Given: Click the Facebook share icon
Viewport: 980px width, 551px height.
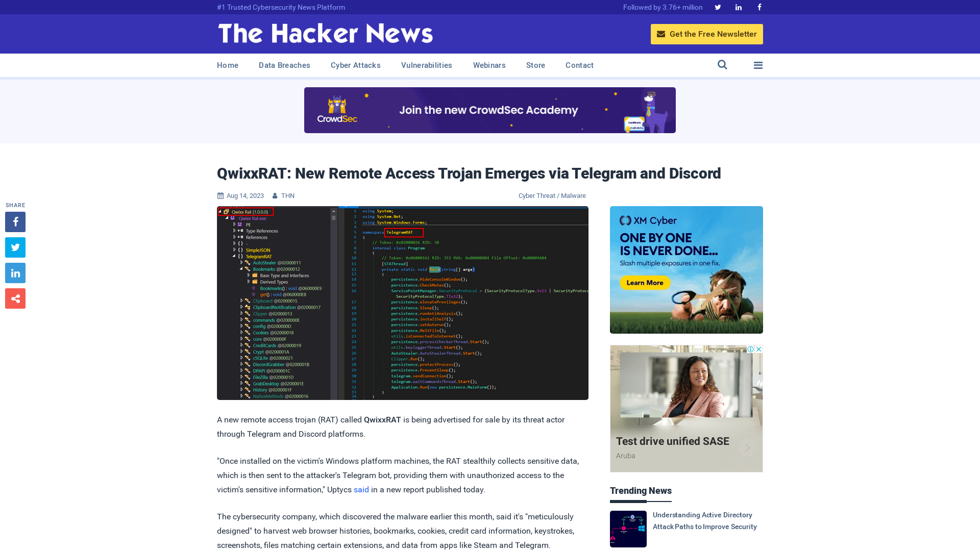Looking at the screenshot, I should tap(15, 221).
